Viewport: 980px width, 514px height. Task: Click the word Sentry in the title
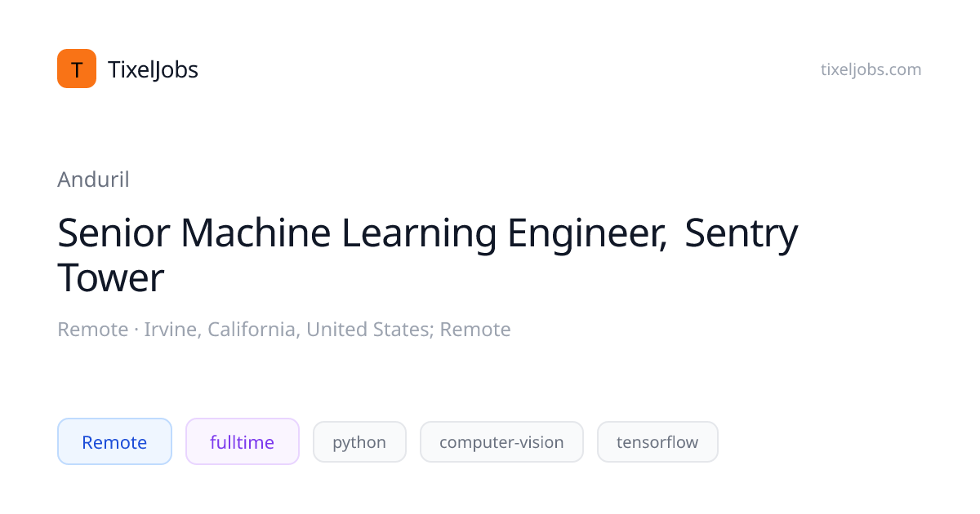coord(741,233)
